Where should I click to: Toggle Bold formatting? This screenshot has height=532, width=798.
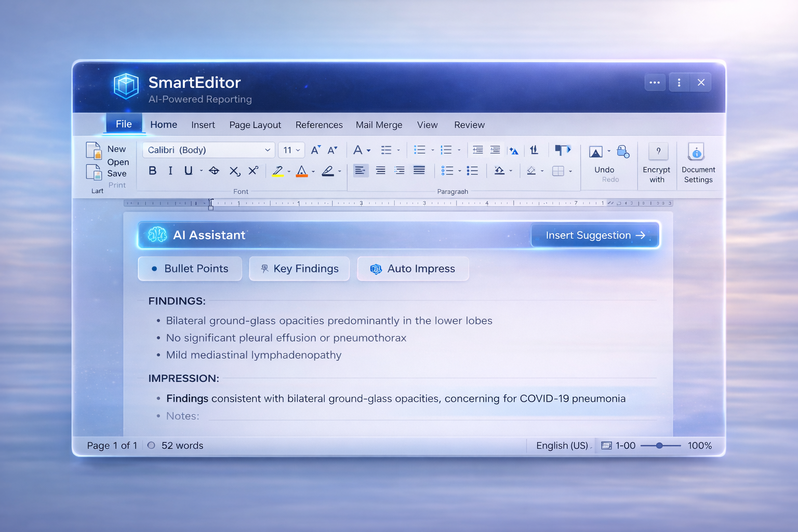pos(152,170)
